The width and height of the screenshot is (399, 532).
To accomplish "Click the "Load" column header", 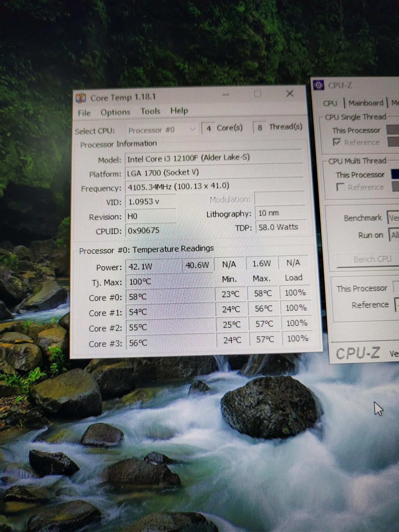I will tap(294, 278).
